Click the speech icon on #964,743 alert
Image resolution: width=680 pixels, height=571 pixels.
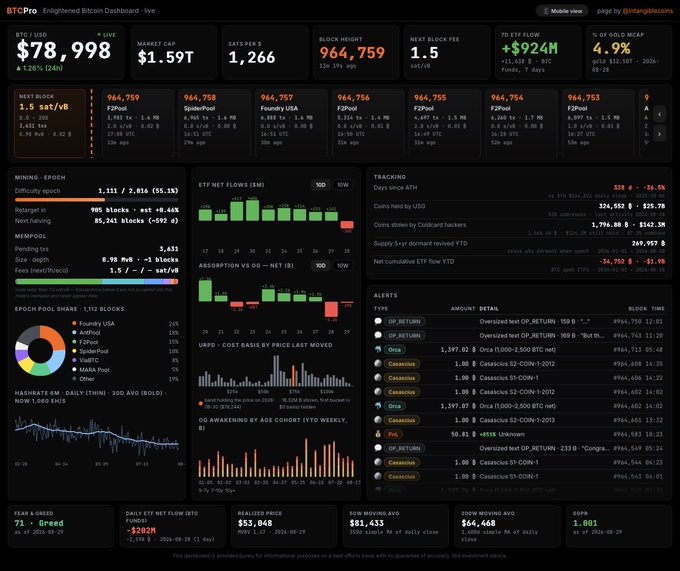[x=378, y=335]
